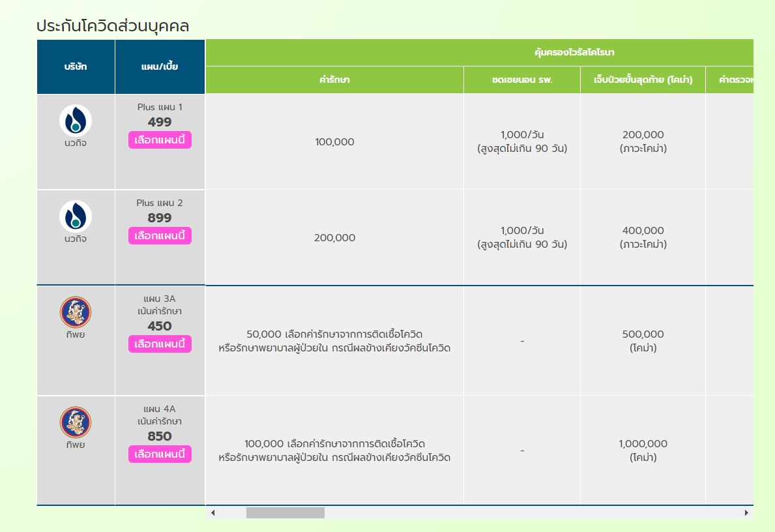Click 1,000/วัน cell in Plus แผน 2 row
Screen dimensions: 775x532
pos(522,237)
